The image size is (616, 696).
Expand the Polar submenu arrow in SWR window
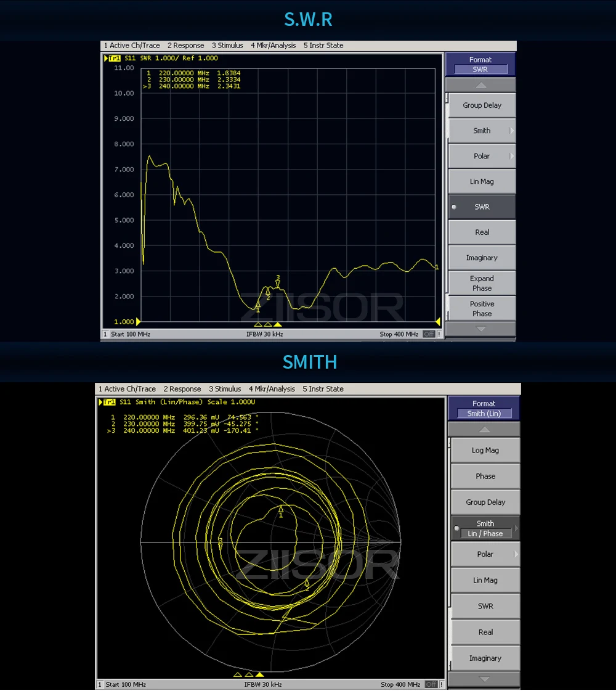click(511, 156)
